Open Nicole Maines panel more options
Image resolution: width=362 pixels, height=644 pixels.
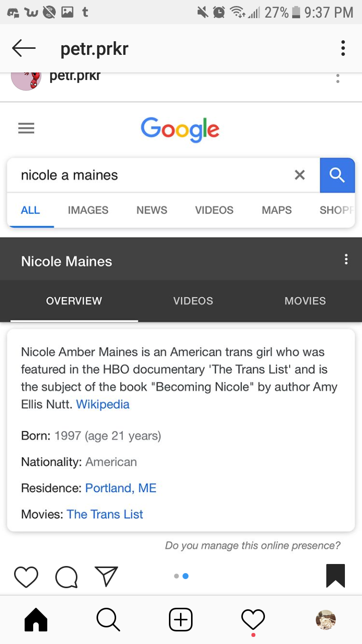coord(346,260)
